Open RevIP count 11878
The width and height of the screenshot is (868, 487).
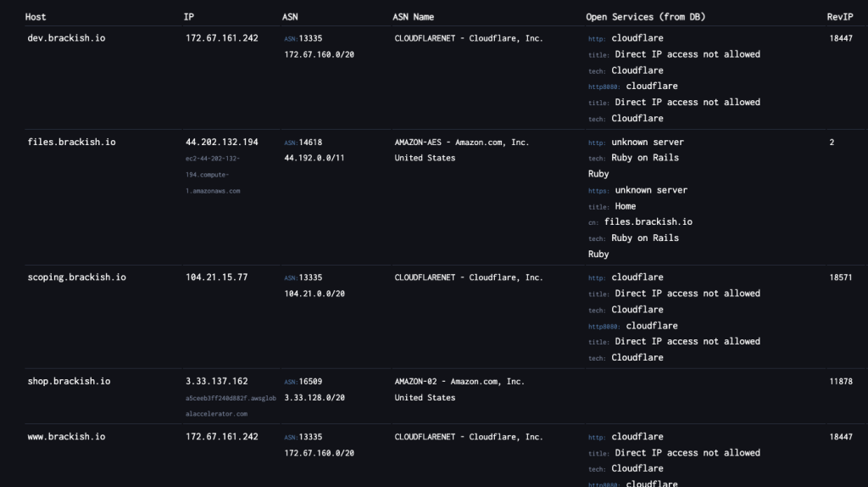[842, 382]
